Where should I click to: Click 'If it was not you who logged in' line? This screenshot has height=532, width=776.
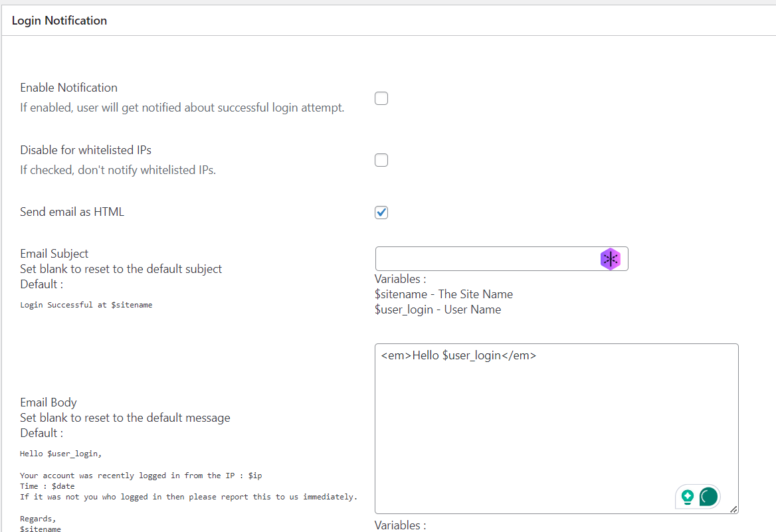pyautogui.click(x=189, y=497)
